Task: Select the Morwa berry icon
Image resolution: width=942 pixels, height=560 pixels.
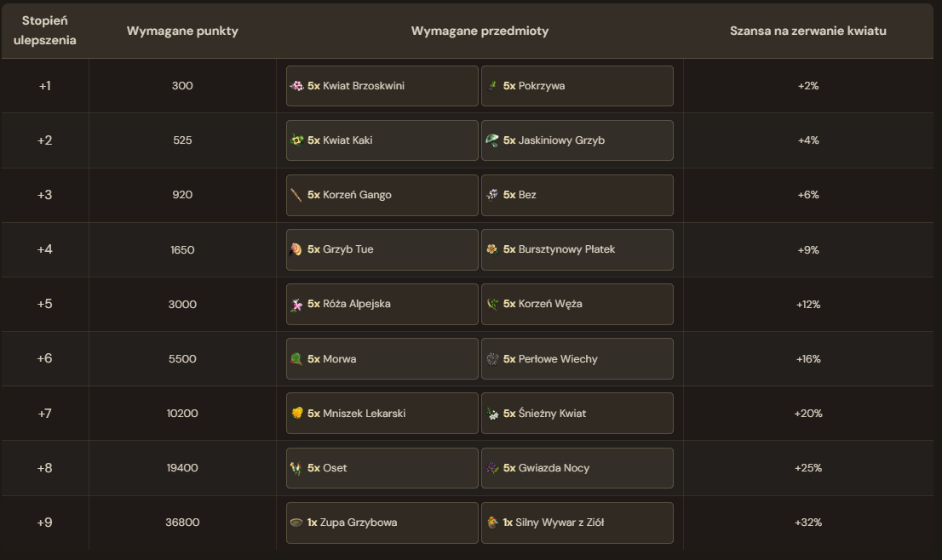Action: click(296, 359)
